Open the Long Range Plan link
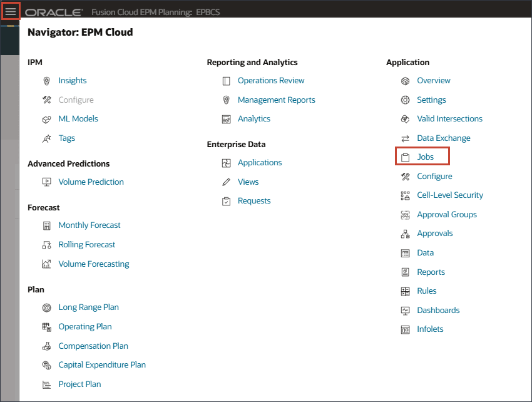The width and height of the screenshot is (532, 402). (88, 307)
